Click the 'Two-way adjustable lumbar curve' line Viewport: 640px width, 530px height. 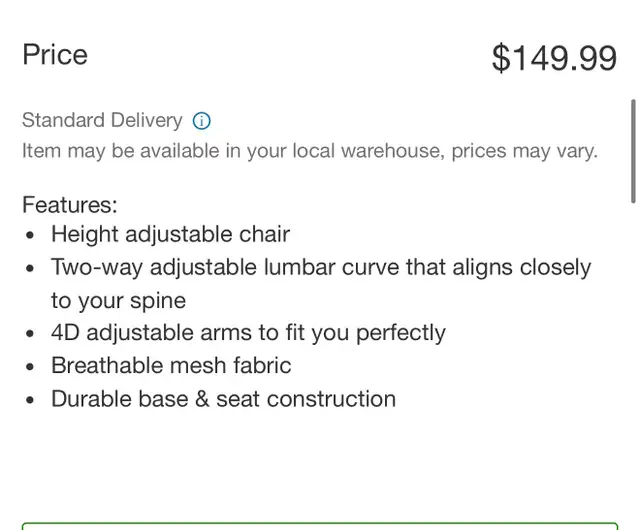pos(321,268)
